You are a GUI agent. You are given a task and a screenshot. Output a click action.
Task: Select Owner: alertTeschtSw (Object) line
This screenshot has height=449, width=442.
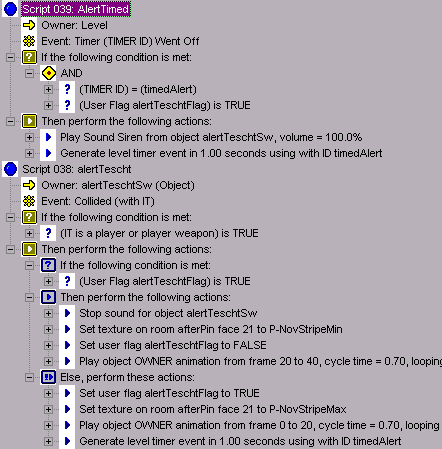(118, 185)
